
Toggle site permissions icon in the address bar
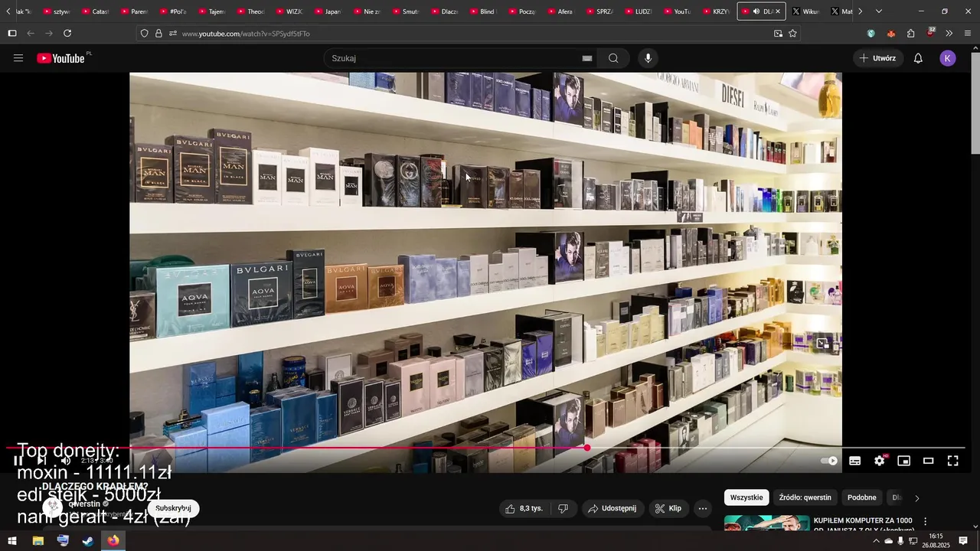pos(173,34)
